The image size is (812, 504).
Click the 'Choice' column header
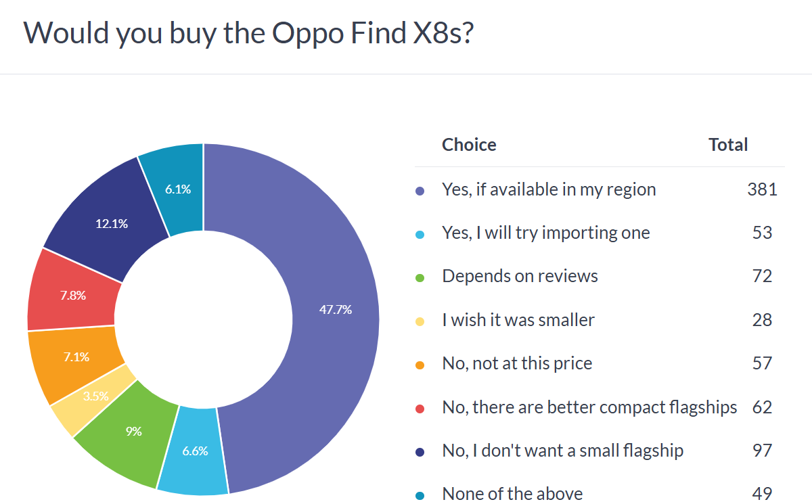click(x=469, y=145)
